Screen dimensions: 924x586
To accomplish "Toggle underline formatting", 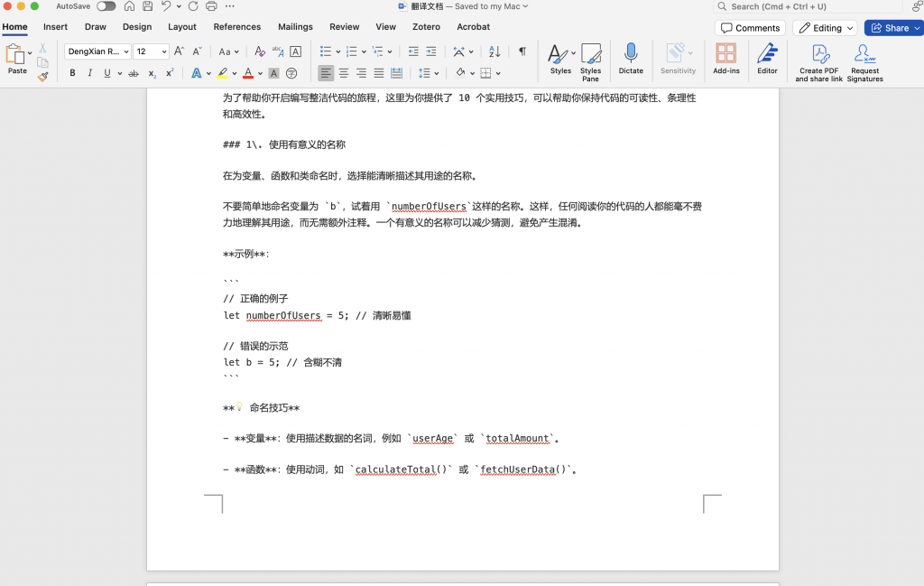I will coord(106,73).
